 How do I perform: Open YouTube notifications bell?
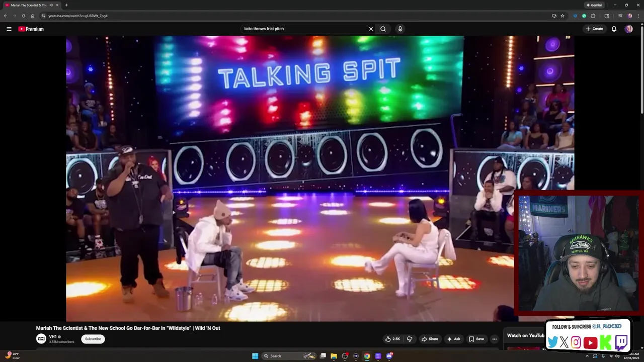614,29
